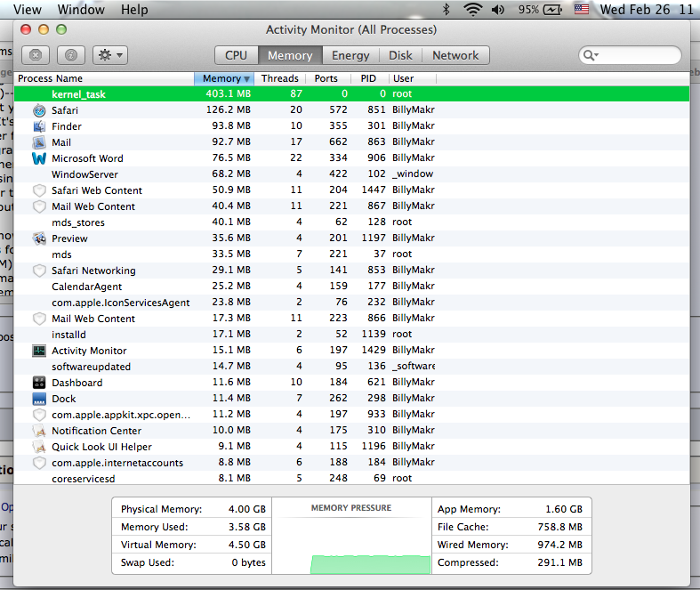This screenshot has height=590, width=700.
Task: Open the Help menu
Action: click(134, 10)
